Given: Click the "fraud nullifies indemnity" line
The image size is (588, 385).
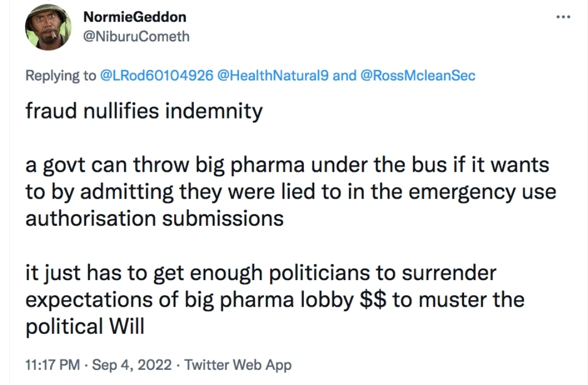Looking at the screenshot, I should (x=144, y=111).
